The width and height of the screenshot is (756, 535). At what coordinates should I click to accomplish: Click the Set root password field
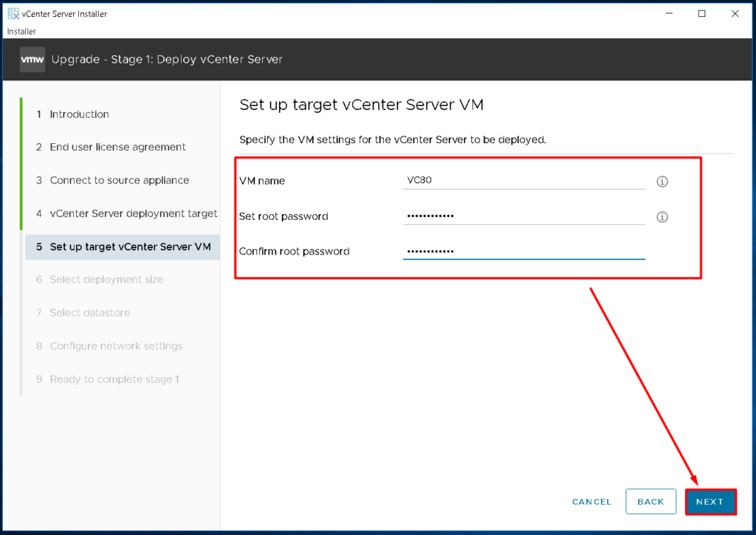(x=524, y=215)
